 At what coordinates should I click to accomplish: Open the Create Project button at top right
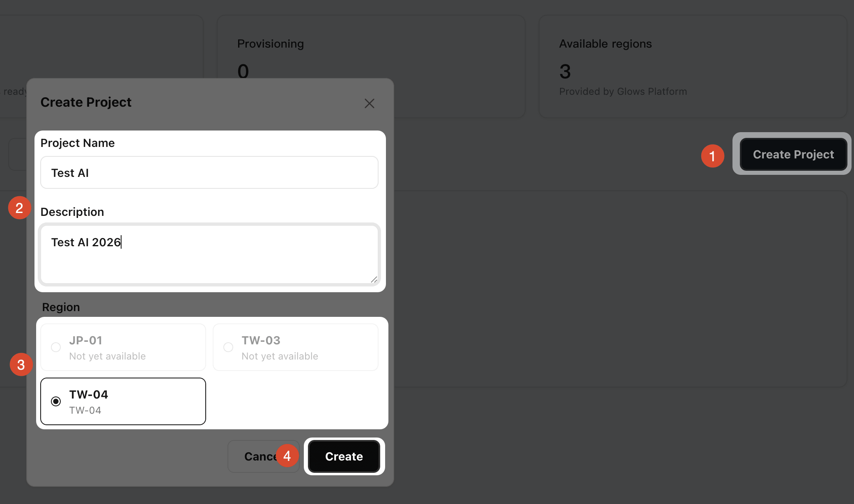click(793, 154)
